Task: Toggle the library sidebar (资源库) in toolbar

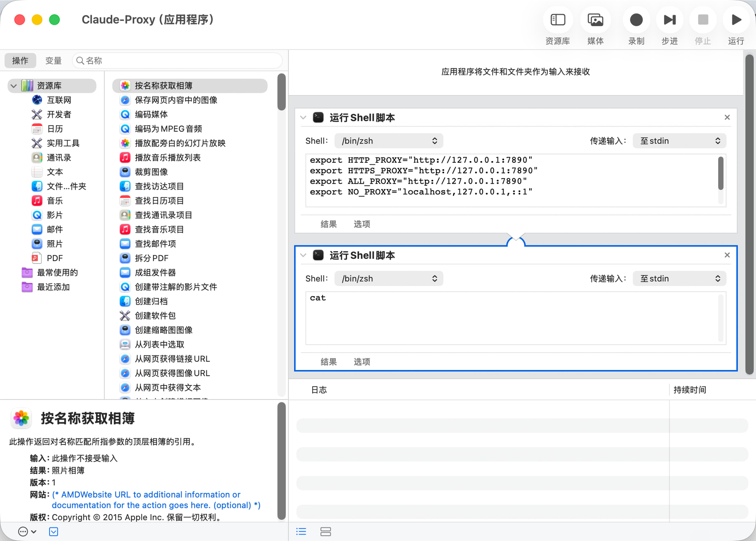Action: click(558, 20)
